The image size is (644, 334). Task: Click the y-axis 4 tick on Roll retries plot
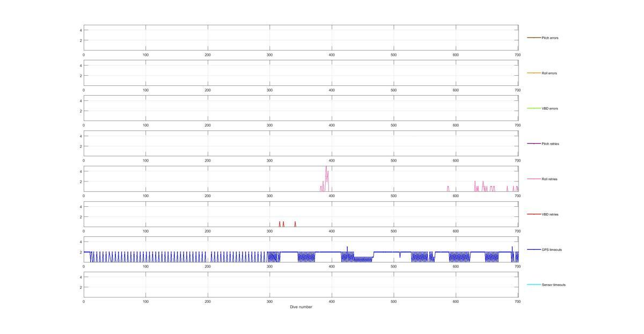[x=80, y=171]
